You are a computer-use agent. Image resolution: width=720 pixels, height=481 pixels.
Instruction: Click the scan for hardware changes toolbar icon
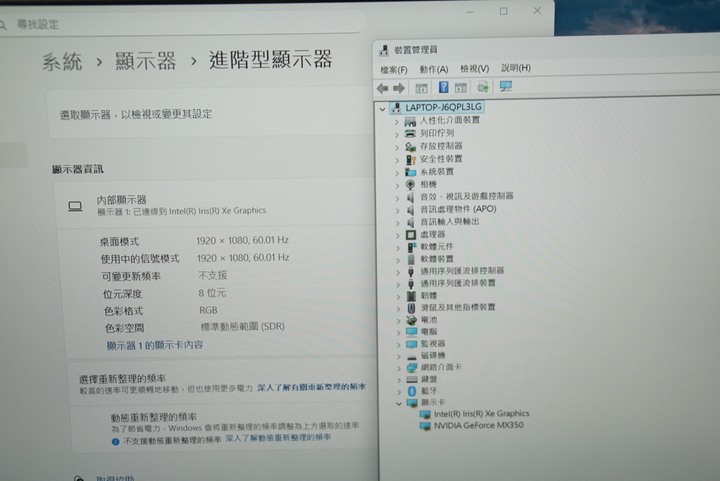(483, 87)
